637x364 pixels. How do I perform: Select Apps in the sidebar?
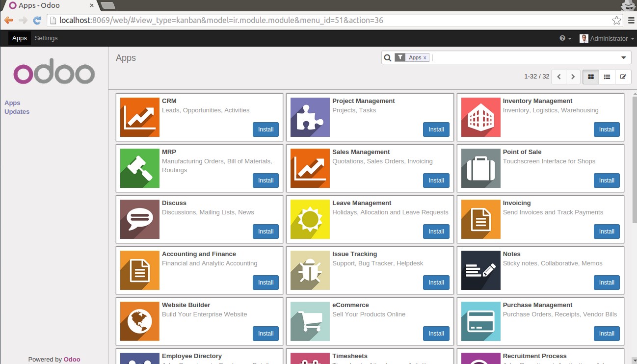coord(12,103)
